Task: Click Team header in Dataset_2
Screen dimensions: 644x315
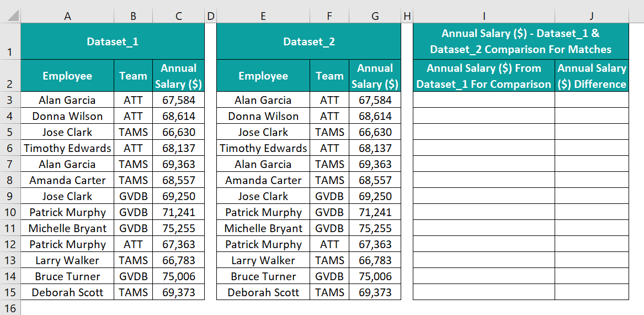Action: 329,76
